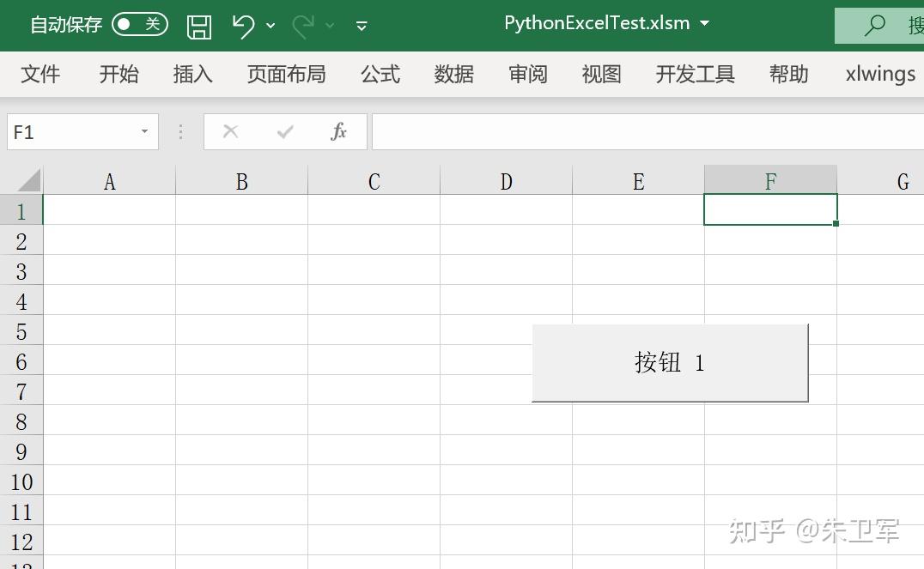This screenshot has height=569, width=924.
Task: Open the Undo history dropdown arrow
Action: coord(270,27)
